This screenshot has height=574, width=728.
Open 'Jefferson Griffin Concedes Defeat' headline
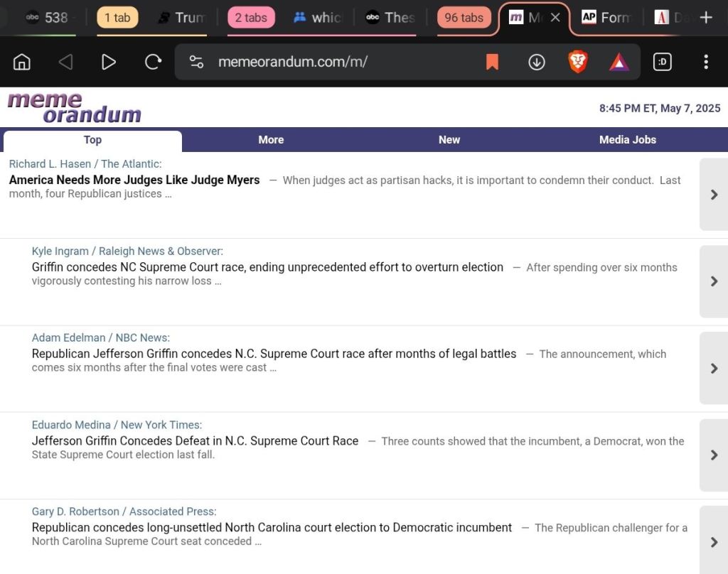click(195, 441)
